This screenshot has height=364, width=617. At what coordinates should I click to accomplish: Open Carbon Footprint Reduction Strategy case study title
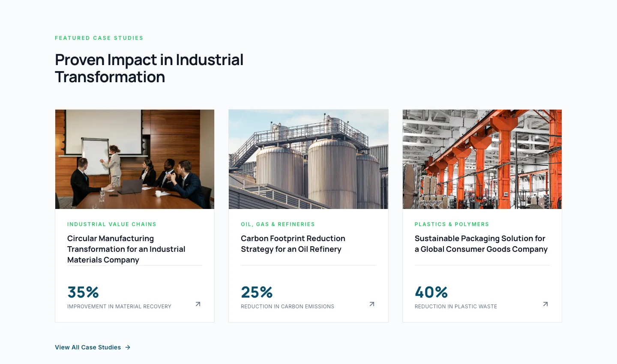(x=293, y=244)
